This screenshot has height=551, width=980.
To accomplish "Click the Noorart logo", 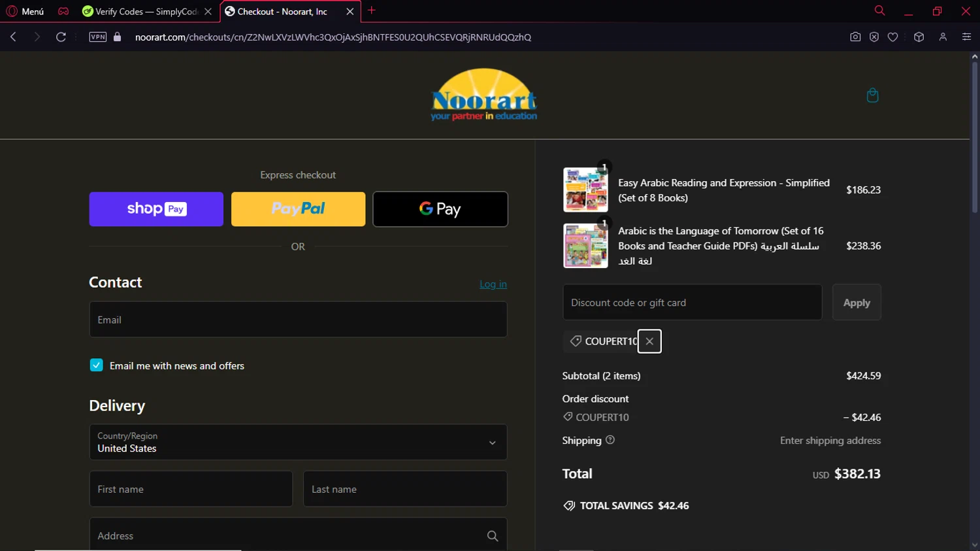I will pyautogui.click(x=484, y=95).
